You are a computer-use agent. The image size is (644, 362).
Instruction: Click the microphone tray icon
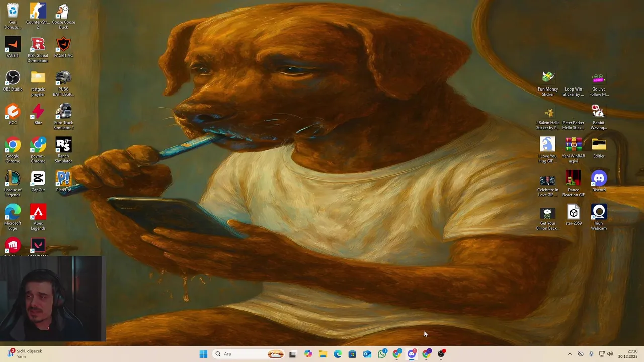click(x=591, y=354)
